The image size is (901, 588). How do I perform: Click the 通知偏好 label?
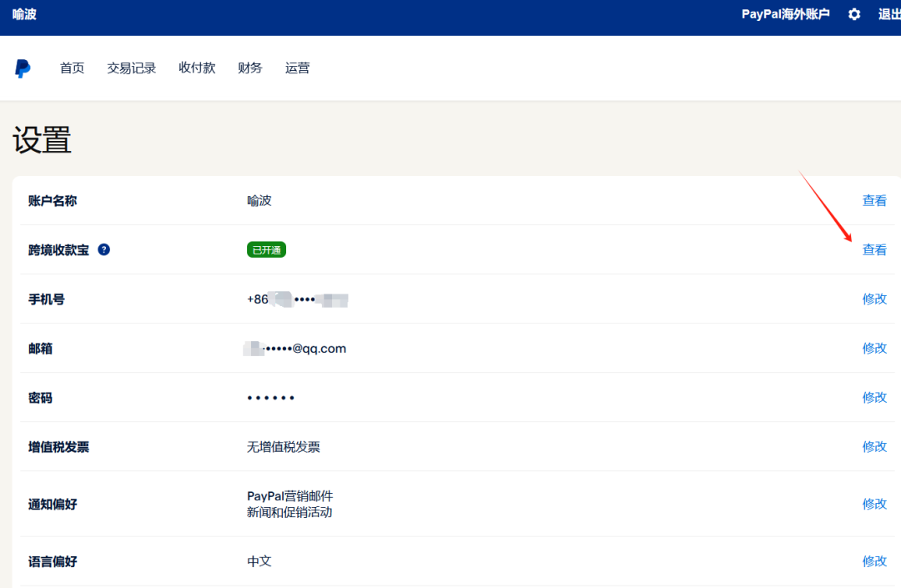[53, 505]
